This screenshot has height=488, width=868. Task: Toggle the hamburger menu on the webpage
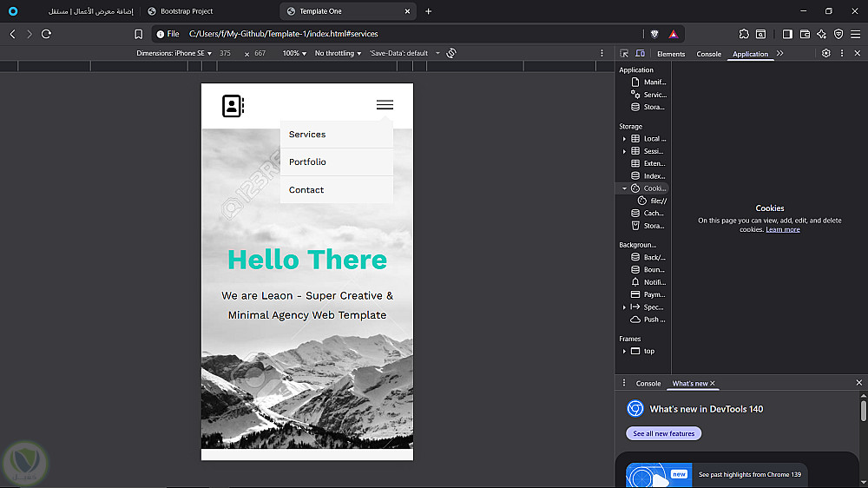(385, 105)
